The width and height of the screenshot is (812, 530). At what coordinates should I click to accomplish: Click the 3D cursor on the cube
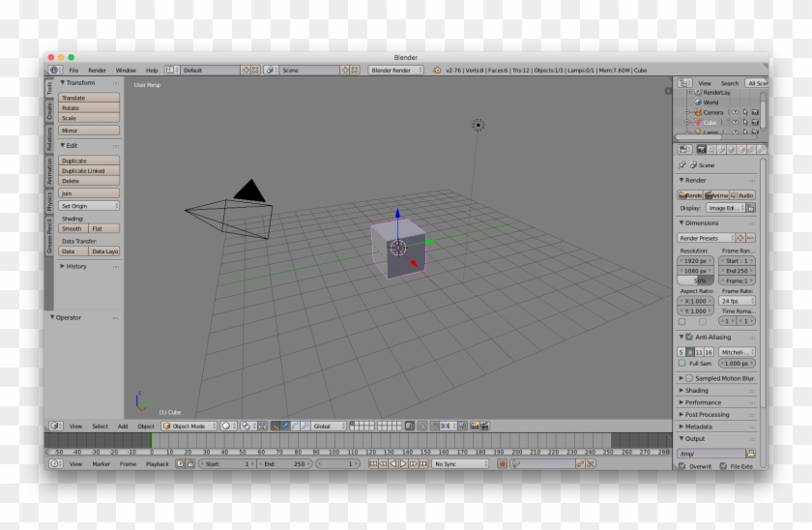coord(397,249)
